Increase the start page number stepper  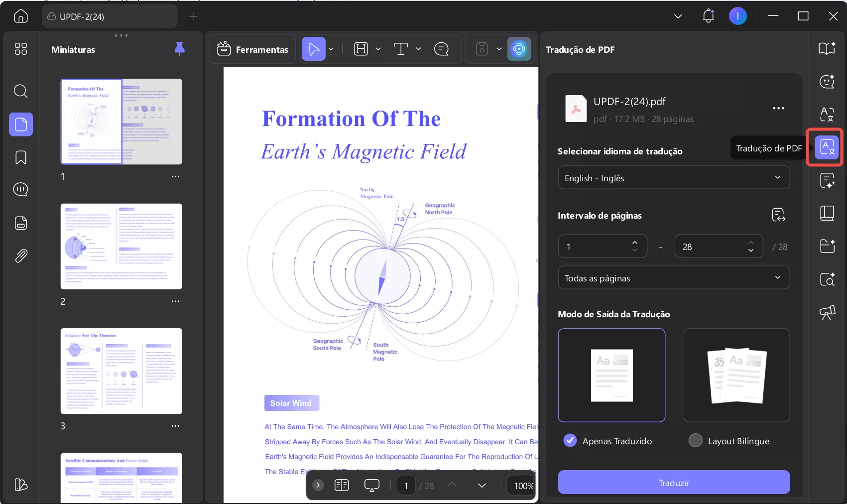(635, 243)
